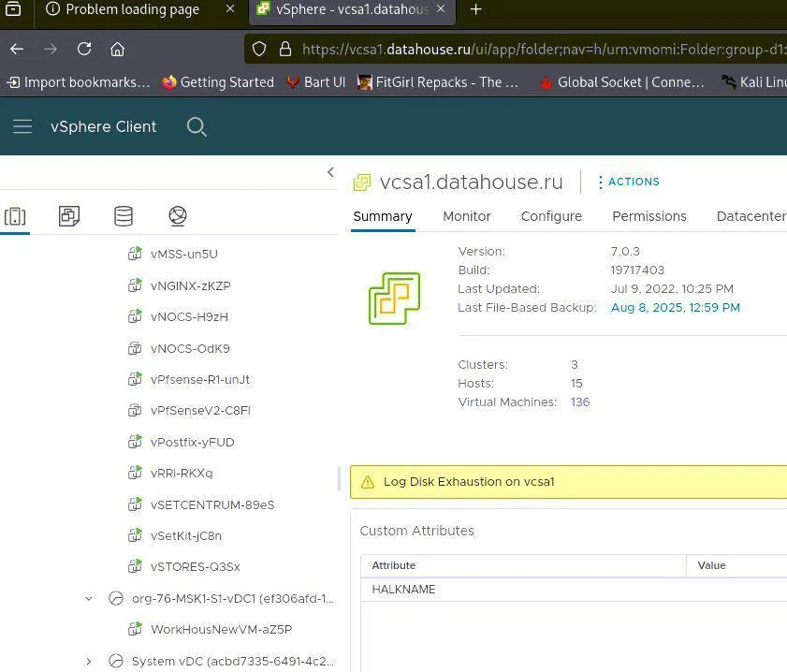This screenshot has height=672, width=787.
Task: Open the Networking inventory view icon
Action: point(178,216)
